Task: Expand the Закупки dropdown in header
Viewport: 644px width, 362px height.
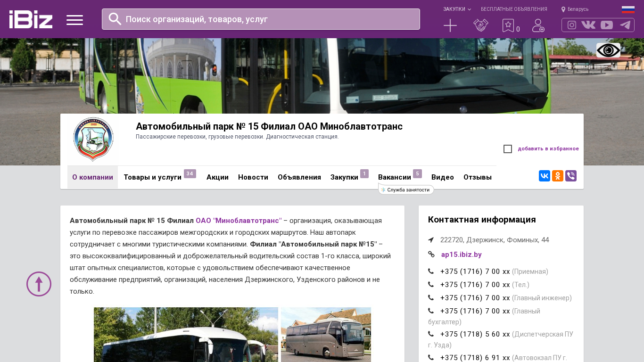Action: [x=457, y=9]
